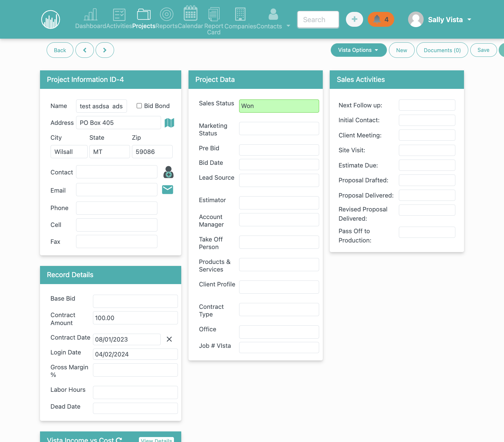This screenshot has height=442, width=504.
Task: Focus the Search field
Action: [318, 19]
